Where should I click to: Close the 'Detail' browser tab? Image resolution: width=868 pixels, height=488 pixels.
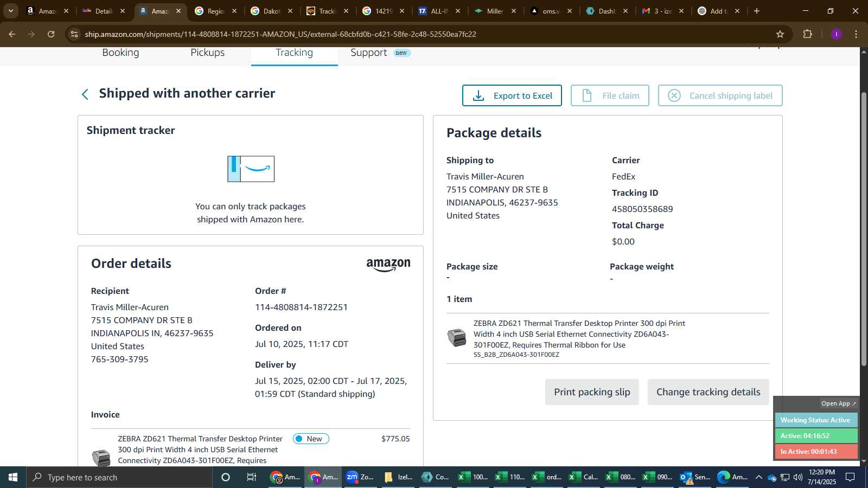point(123,11)
